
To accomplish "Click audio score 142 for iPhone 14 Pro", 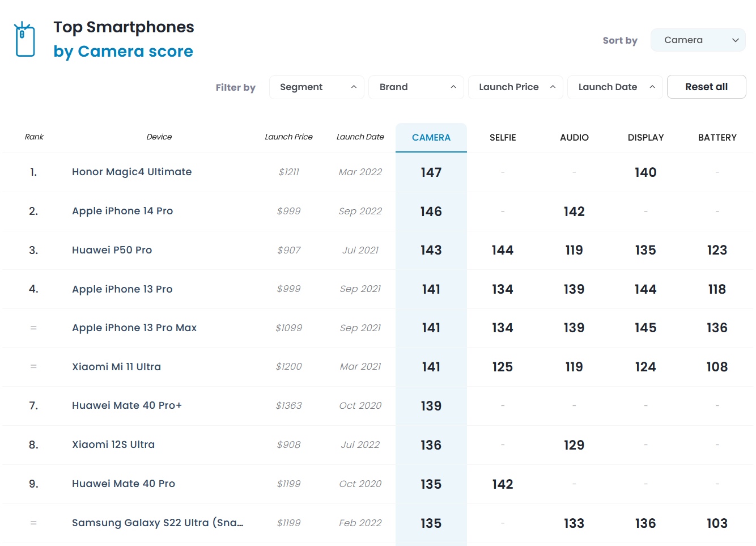I will 574,211.
